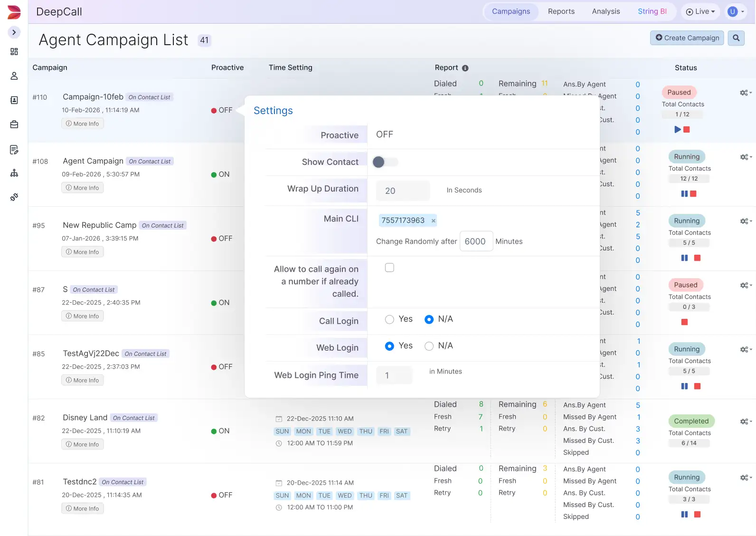This screenshot has width=756, height=536.
Task: Open gear settings menu for Testdnc2
Action: (x=746, y=478)
